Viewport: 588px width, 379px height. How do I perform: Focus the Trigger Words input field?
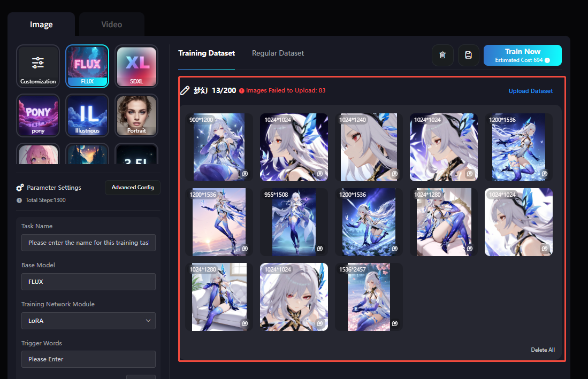click(x=88, y=359)
